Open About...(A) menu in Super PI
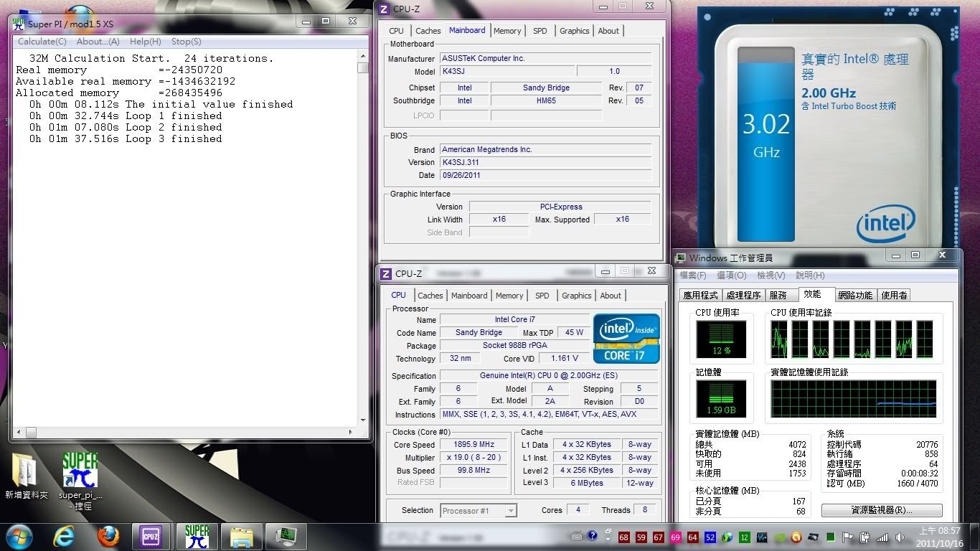This screenshot has width=980, height=551. pyautogui.click(x=98, y=42)
